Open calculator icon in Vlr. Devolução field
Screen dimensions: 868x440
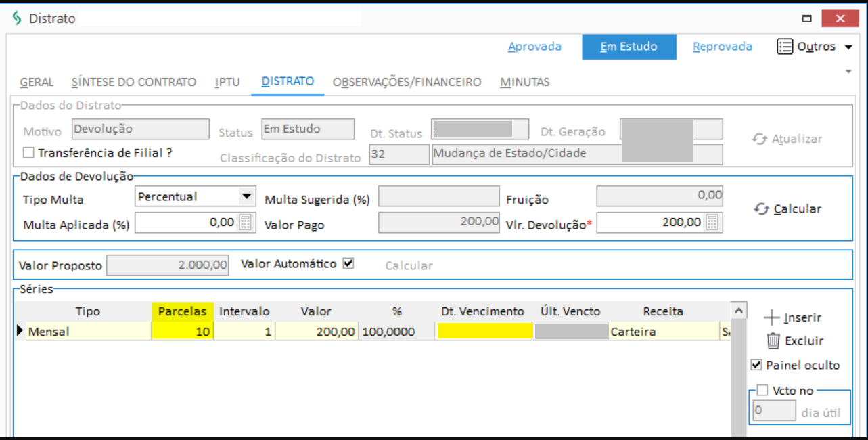click(712, 222)
